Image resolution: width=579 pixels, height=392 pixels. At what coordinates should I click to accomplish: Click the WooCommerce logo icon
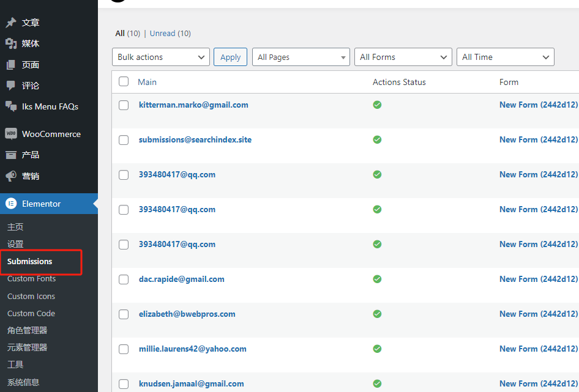11,133
